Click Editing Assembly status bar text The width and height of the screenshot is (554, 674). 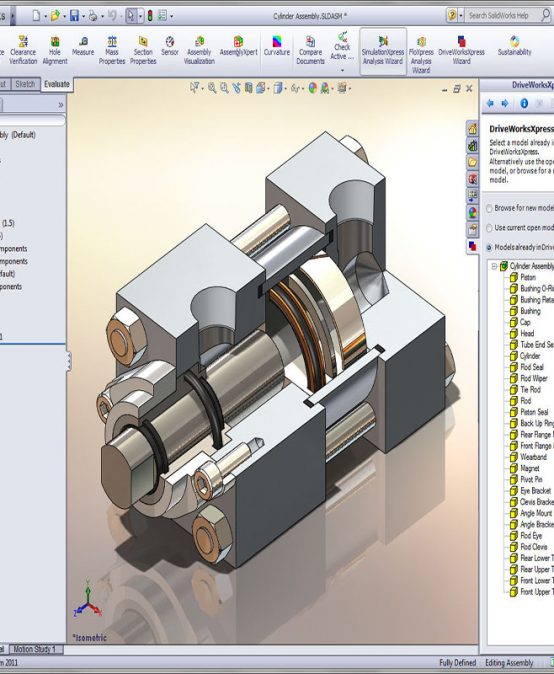coord(509,663)
